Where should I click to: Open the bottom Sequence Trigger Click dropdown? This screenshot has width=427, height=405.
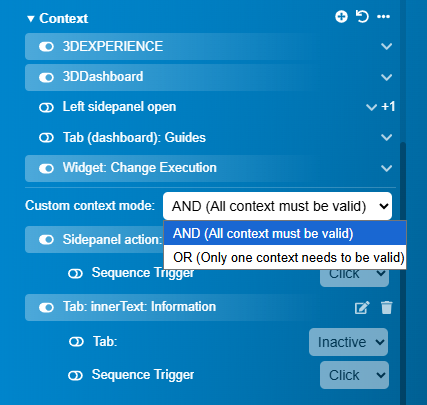pyautogui.click(x=354, y=375)
